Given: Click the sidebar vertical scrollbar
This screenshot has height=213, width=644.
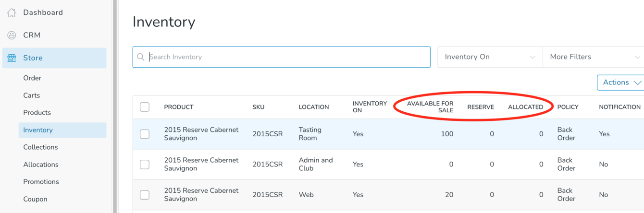Looking at the screenshot, I should [115, 106].
